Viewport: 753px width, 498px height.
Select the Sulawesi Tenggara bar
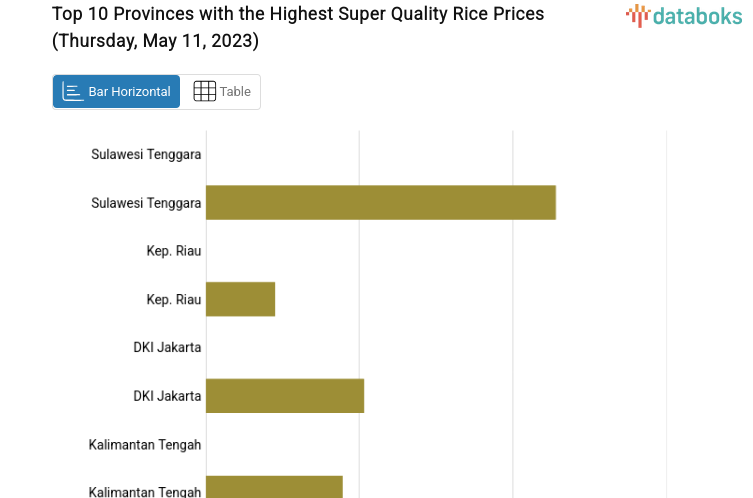(x=380, y=202)
